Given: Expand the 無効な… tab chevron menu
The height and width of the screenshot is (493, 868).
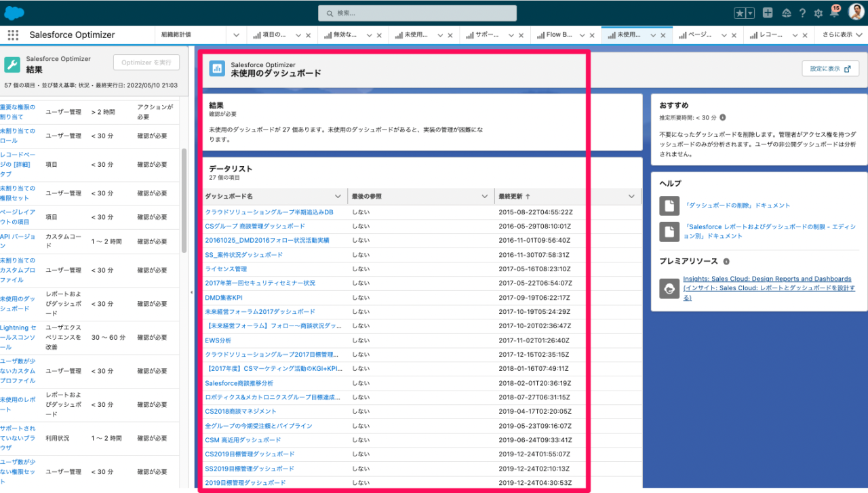Looking at the screenshot, I should coord(370,35).
